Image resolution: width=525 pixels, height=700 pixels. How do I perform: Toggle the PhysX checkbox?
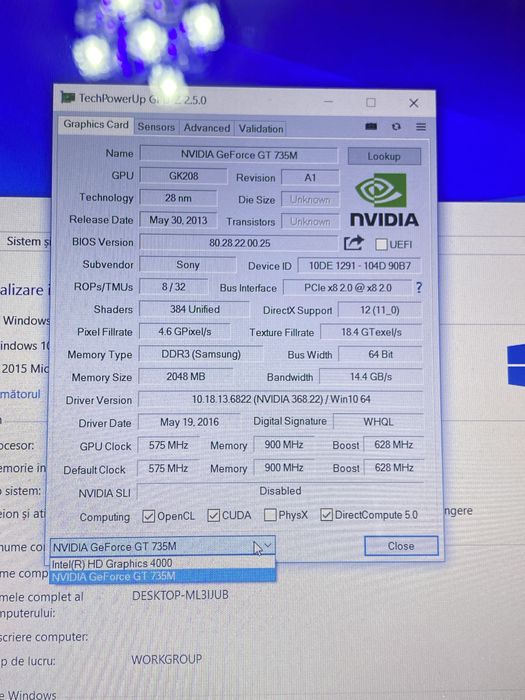270,515
